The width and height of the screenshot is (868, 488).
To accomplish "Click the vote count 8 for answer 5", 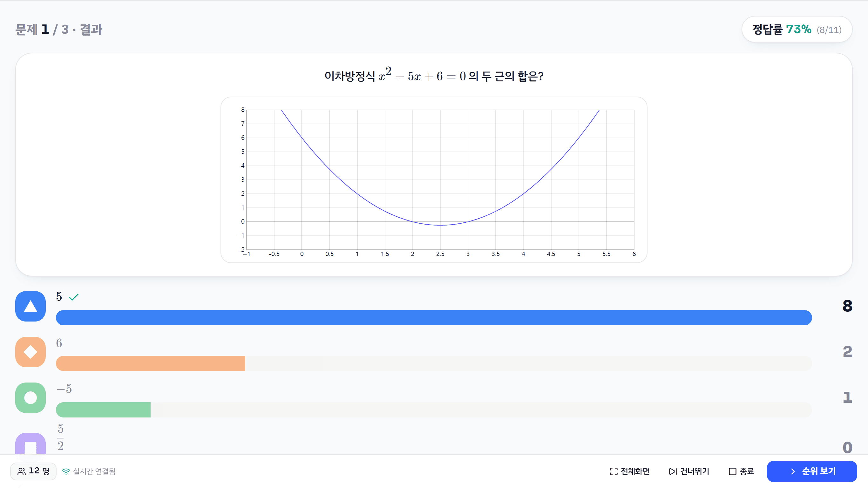I will (x=847, y=306).
